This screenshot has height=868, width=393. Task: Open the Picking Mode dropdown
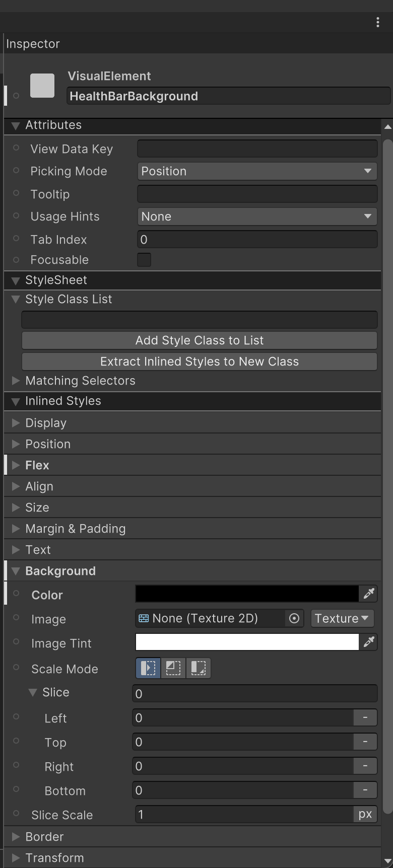tap(257, 171)
